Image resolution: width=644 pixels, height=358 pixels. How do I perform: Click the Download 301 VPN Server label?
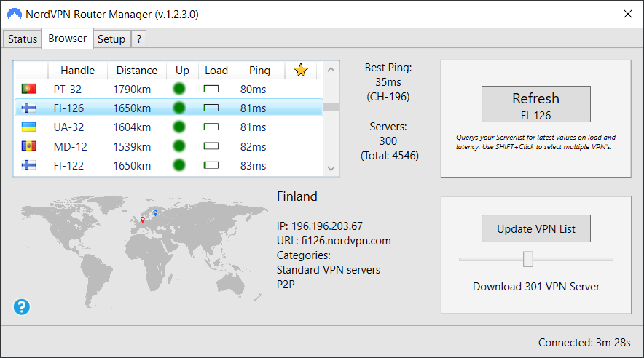(536, 286)
